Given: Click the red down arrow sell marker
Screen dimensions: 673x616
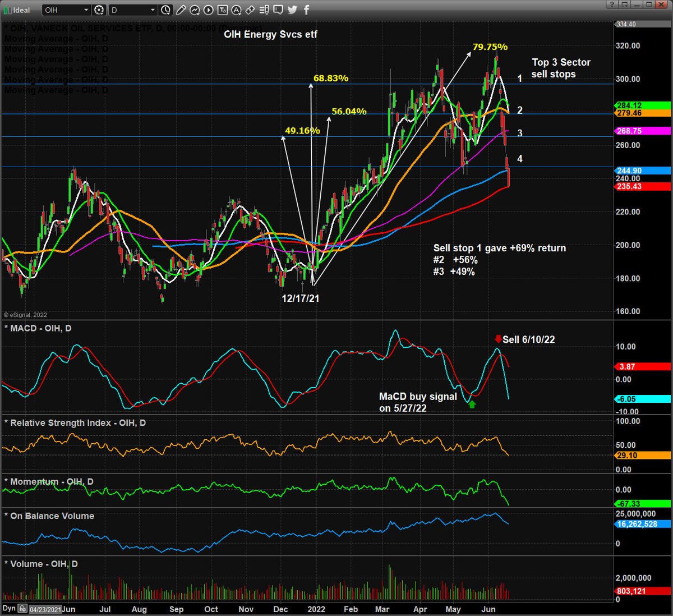Looking at the screenshot, I should coord(498,339).
